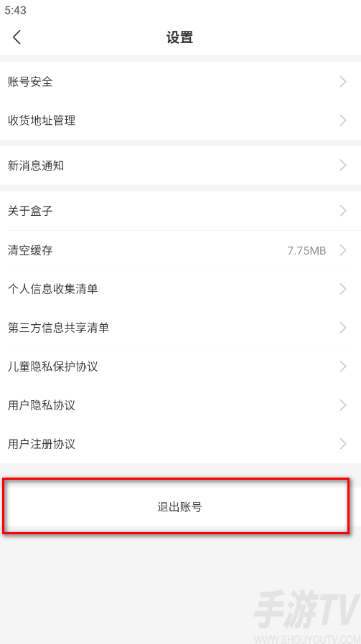361x644 pixels.
Task: Open 用户隐私协议
Action: click(x=181, y=405)
